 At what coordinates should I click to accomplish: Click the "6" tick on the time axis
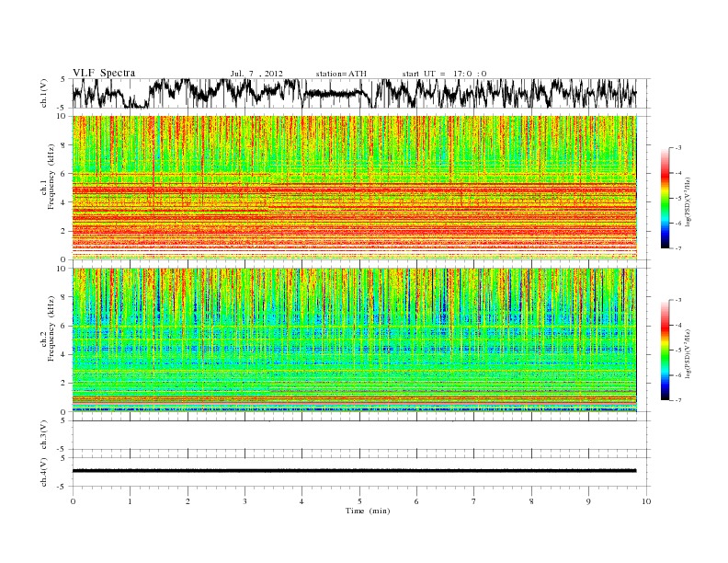tap(416, 501)
